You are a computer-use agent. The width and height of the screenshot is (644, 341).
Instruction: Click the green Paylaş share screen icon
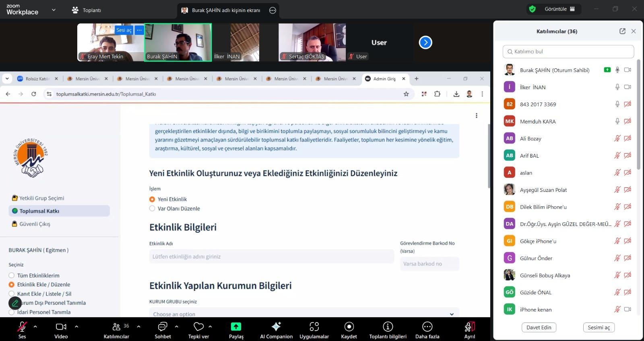pos(236,327)
